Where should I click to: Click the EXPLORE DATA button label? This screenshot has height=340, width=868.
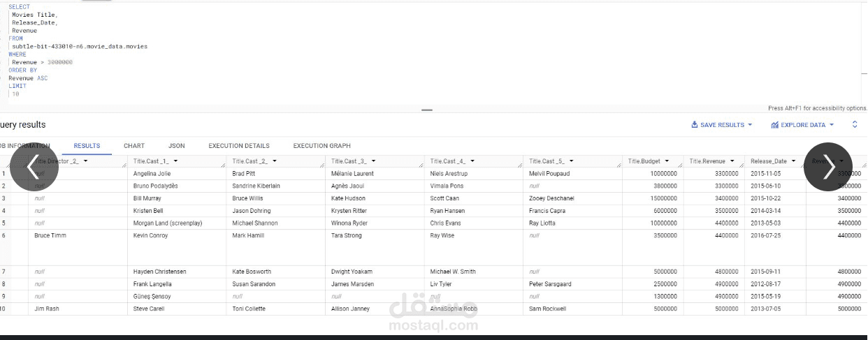click(803, 125)
